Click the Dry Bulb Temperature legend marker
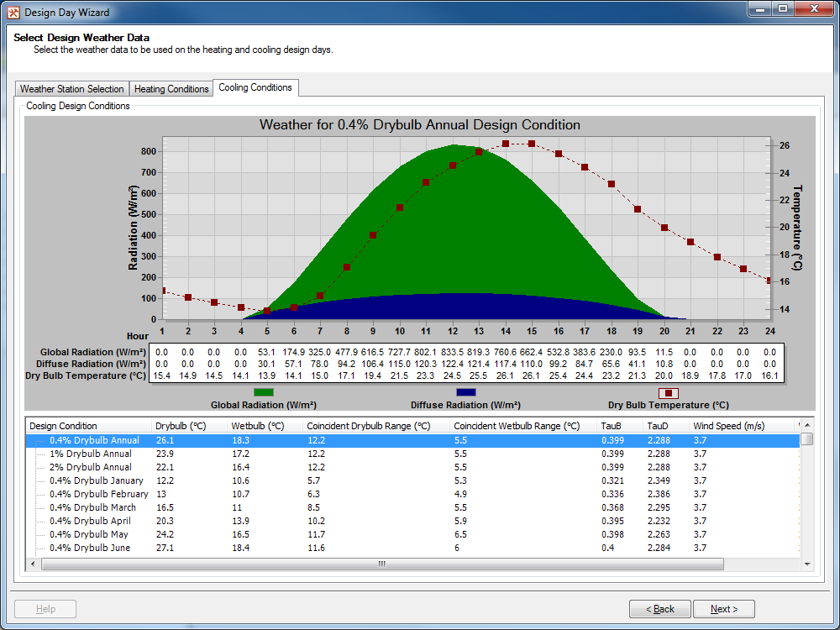The width and height of the screenshot is (840, 630). click(668, 393)
